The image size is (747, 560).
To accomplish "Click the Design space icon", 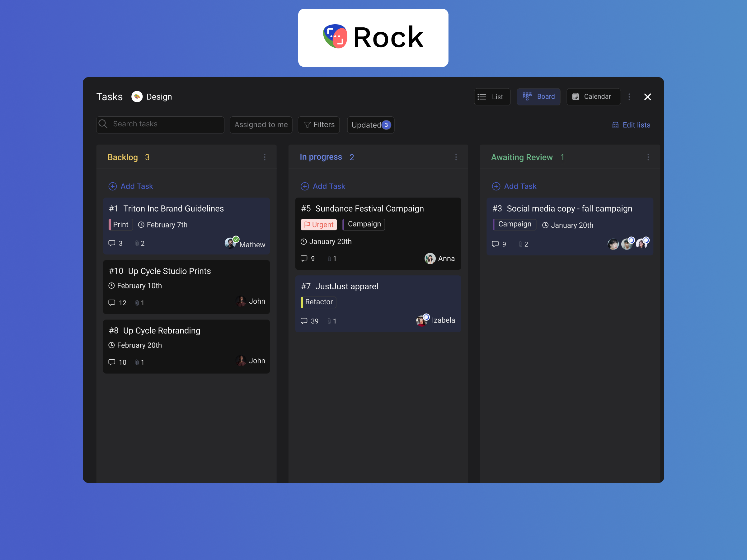I will coord(137,97).
